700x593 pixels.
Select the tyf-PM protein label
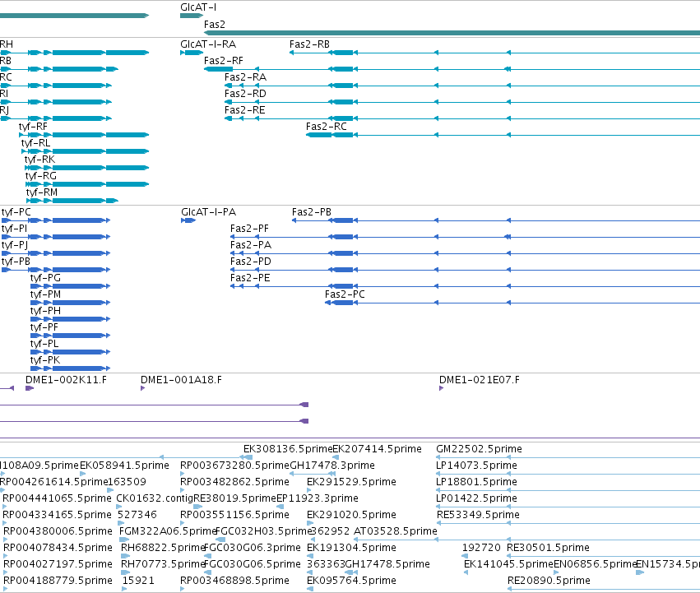pos(45,294)
